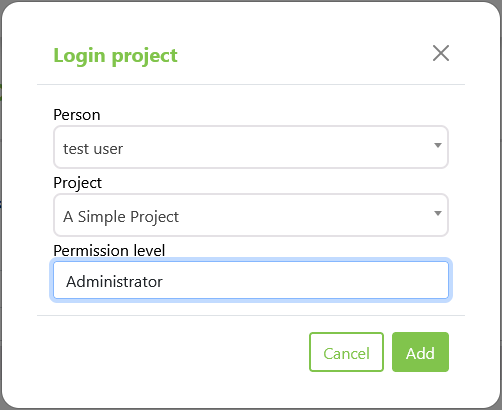Click the Person field label
Screen dimensions: 502x410
pos(77,115)
